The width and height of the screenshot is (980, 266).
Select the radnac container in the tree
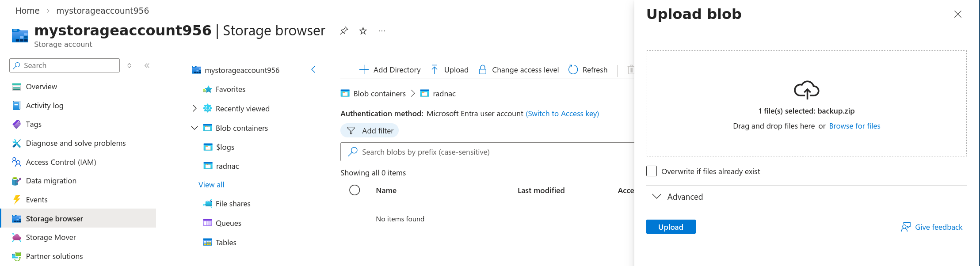pyautogui.click(x=227, y=166)
